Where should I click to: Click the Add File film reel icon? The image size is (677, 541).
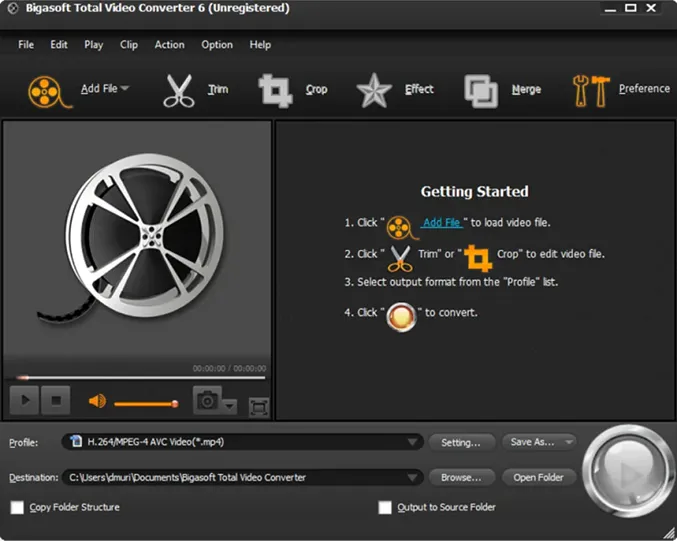pyautogui.click(x=49, y=91)
